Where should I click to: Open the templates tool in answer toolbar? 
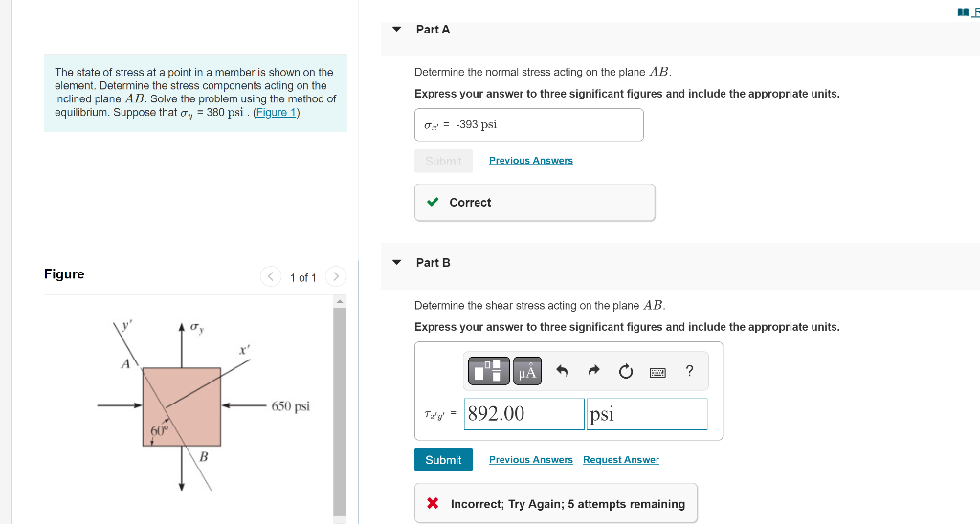tap(489, 371)
